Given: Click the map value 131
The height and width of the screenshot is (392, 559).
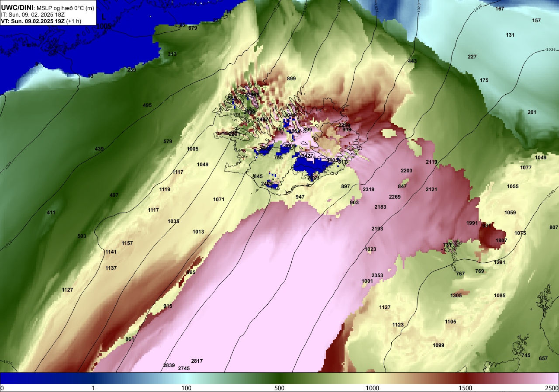Looking at the screenshot, I should tap(510, 35).
